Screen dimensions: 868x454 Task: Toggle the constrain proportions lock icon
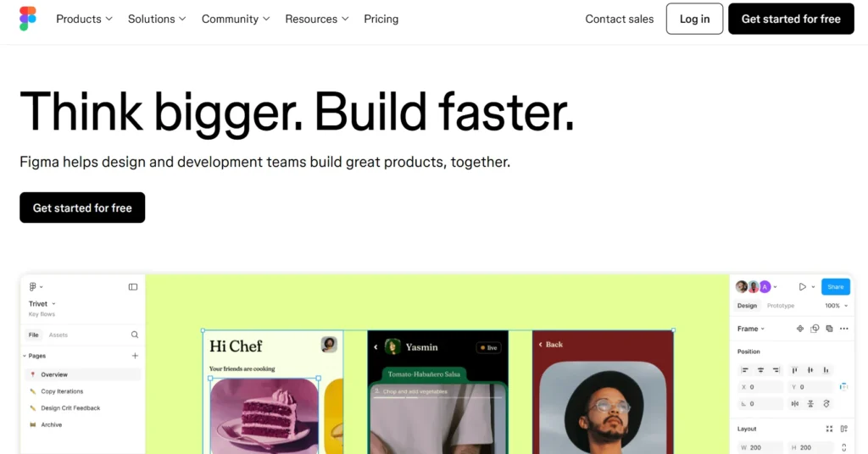pos(843,447)
